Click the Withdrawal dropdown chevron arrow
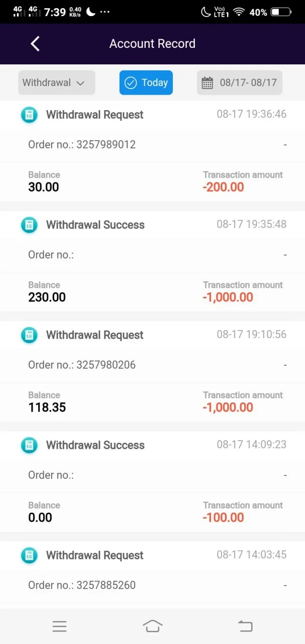This screenshot has height=644, width=305. pyautogui.click(x=80, y=84)
